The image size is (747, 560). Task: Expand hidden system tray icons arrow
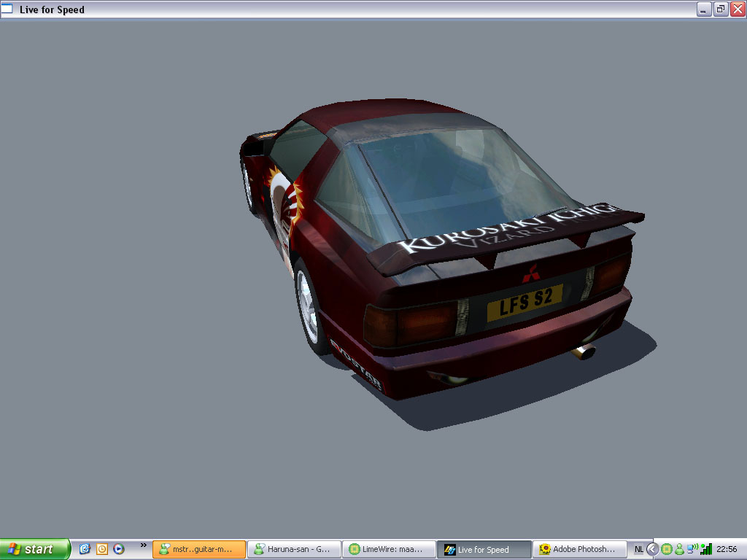tap(652, 550)
